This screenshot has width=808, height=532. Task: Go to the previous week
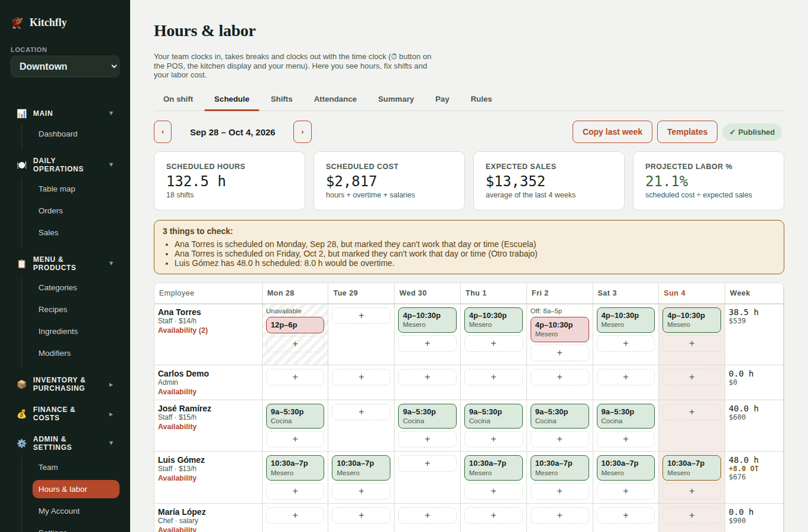(x=163, y=132)
